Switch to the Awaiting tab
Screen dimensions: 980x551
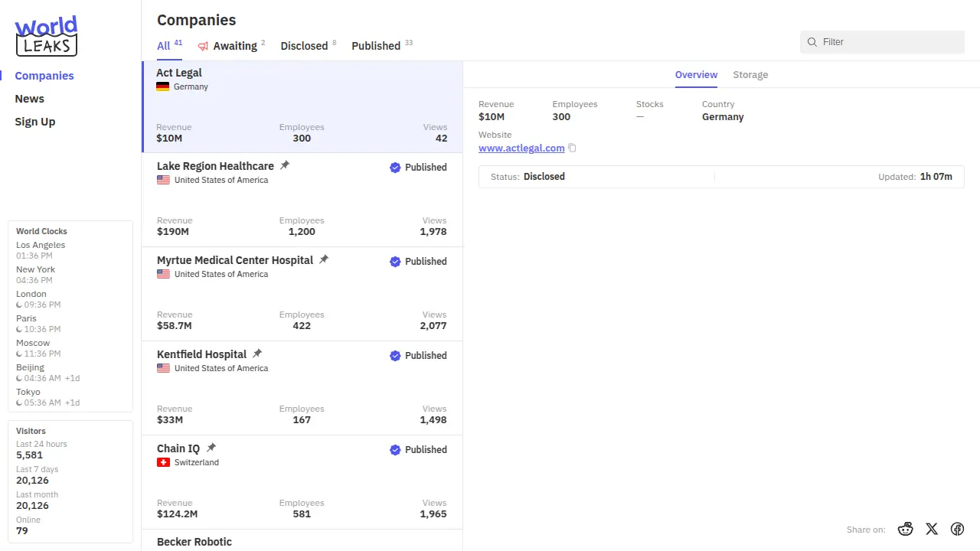click(230, 46)
